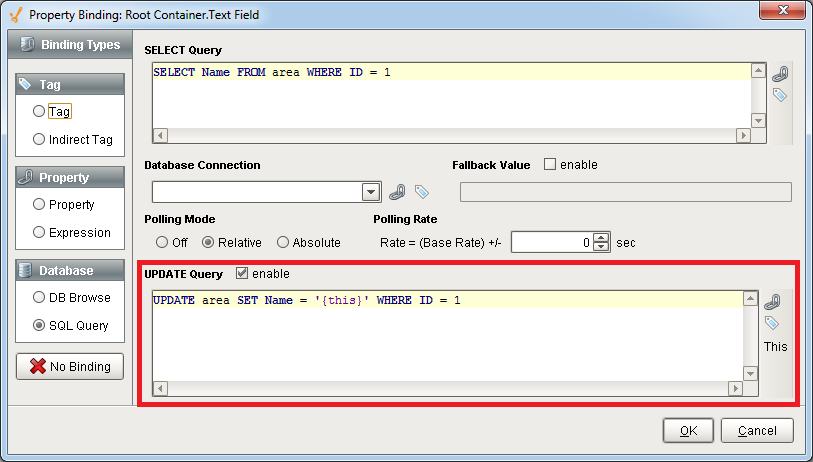The width and height of the screenshot is (813, 462).
Task: Click SELECT Query scroll down arrow
Action: pyautogui.click(x=759, y=121)
